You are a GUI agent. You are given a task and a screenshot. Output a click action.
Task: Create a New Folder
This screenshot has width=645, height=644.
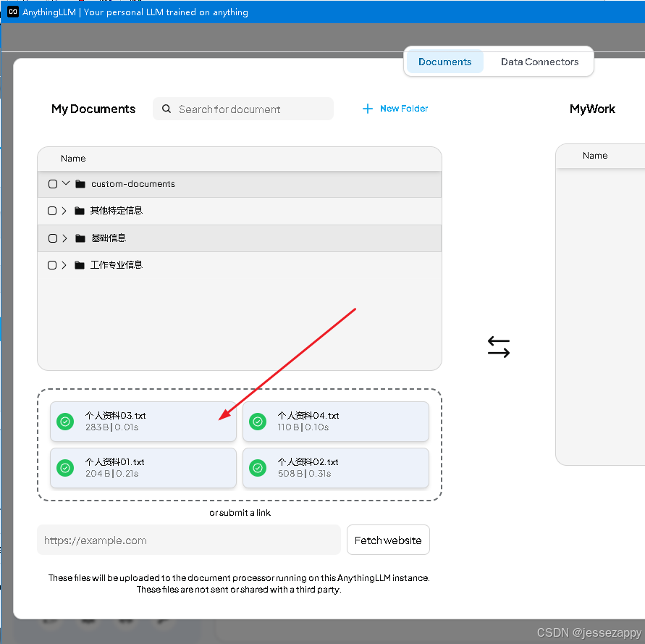click(x=395, y=109)
